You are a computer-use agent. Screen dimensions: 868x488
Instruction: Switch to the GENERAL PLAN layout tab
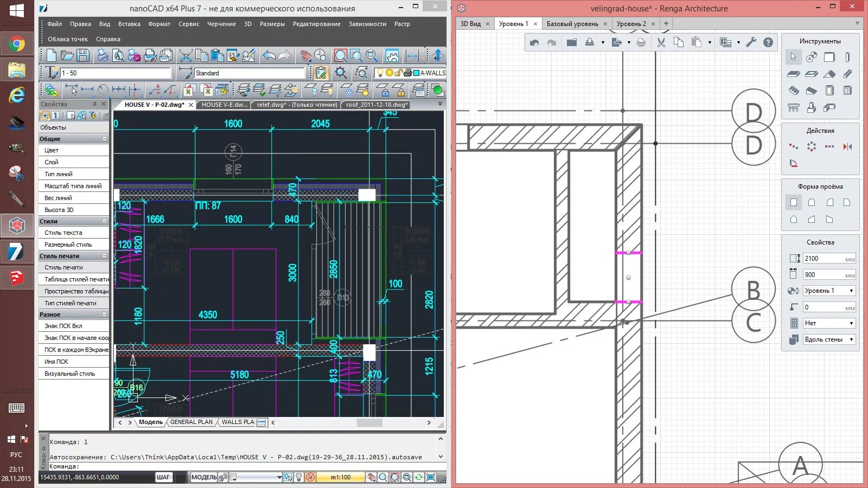(192, 422)
